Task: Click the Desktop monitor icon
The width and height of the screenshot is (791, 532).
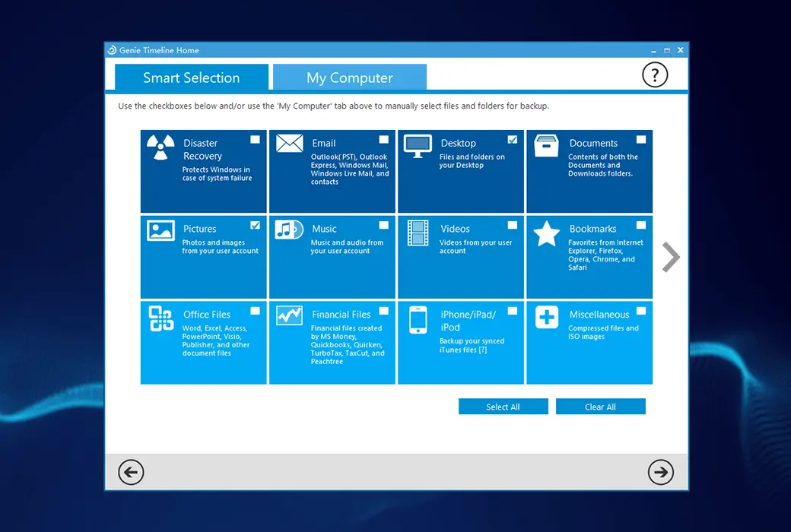Action: (x=418, y=146)
